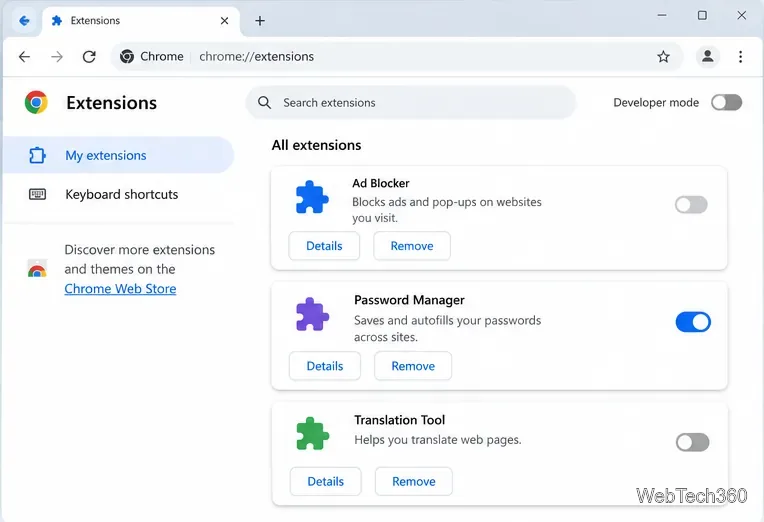Click the text Helps you translate web pages
The width and height of the screenshot is (764, 522).
[x=438, y=440]
